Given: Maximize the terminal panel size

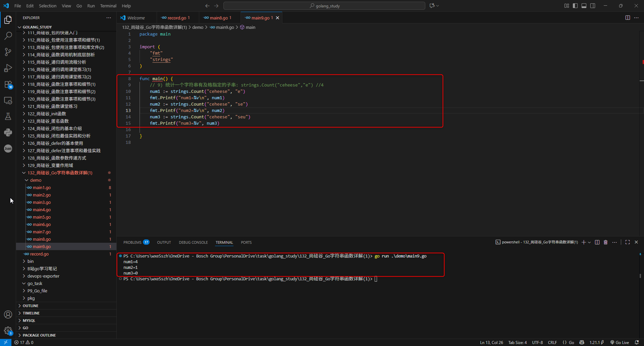Looking at the screenshot, I should pos(628,242).
